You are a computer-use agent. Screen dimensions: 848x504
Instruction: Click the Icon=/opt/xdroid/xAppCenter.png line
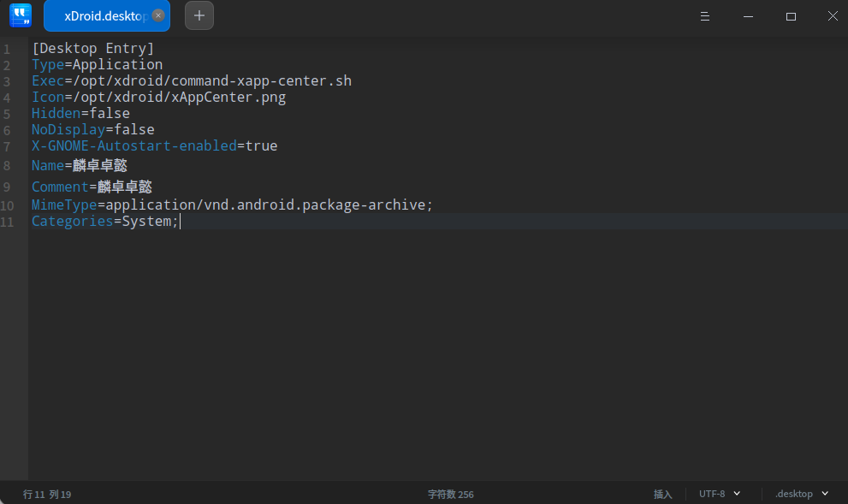[x=159, y=98]
